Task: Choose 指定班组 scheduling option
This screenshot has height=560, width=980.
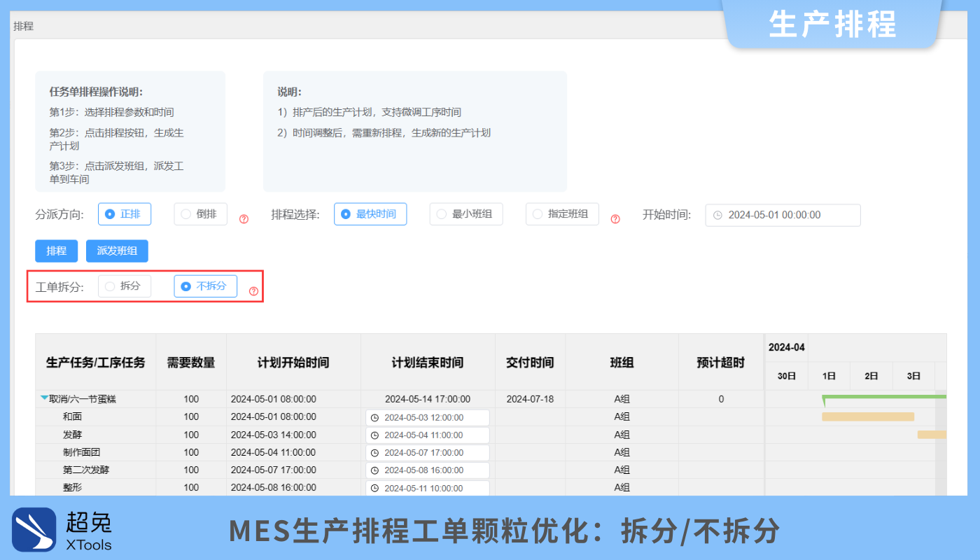Action: point(562,214)
